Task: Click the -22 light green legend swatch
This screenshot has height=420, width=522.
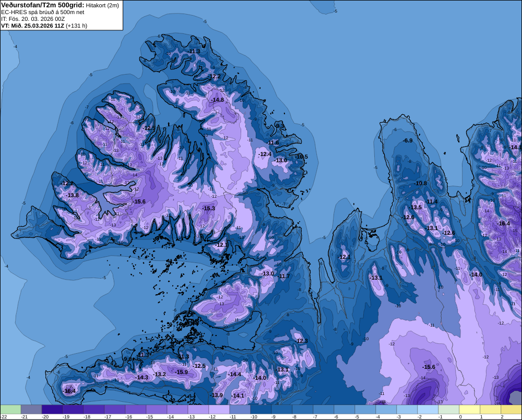Action: tap(10, 410)
